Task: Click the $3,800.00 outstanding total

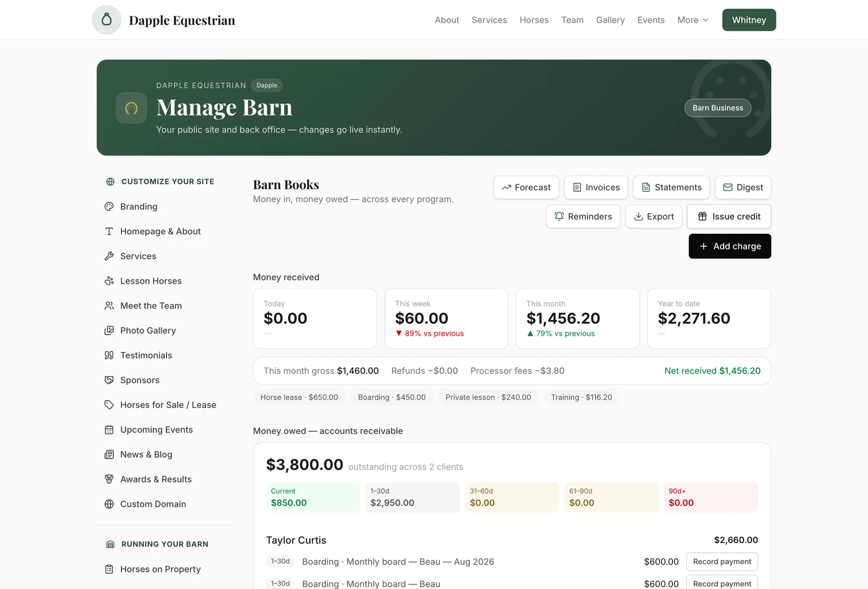Action: (305, 465)
